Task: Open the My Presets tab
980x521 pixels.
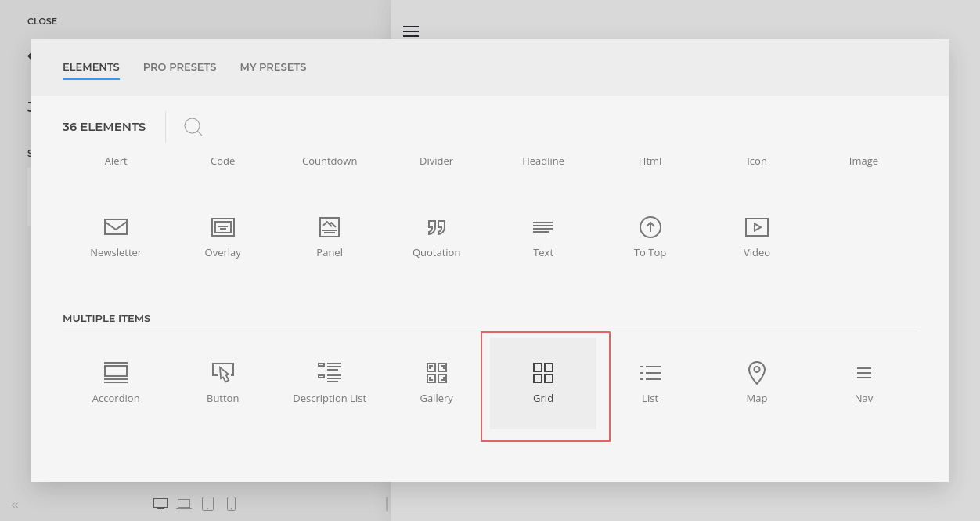Action: tap(273, 67)
